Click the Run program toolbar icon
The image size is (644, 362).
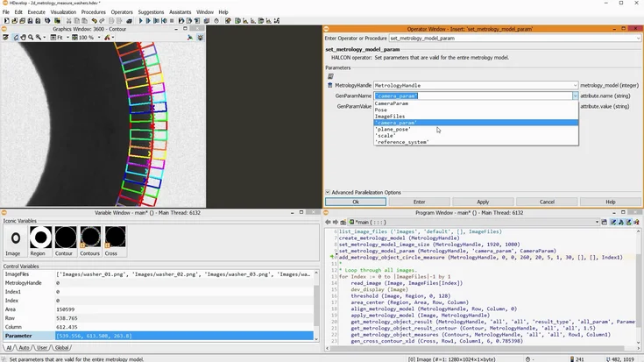pyautogui.click(x=140, y=21)
